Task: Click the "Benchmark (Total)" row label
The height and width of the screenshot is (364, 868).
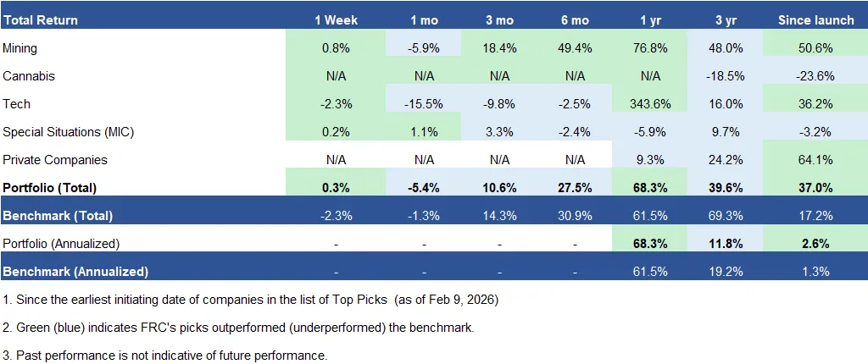Action: pos(58,215)
